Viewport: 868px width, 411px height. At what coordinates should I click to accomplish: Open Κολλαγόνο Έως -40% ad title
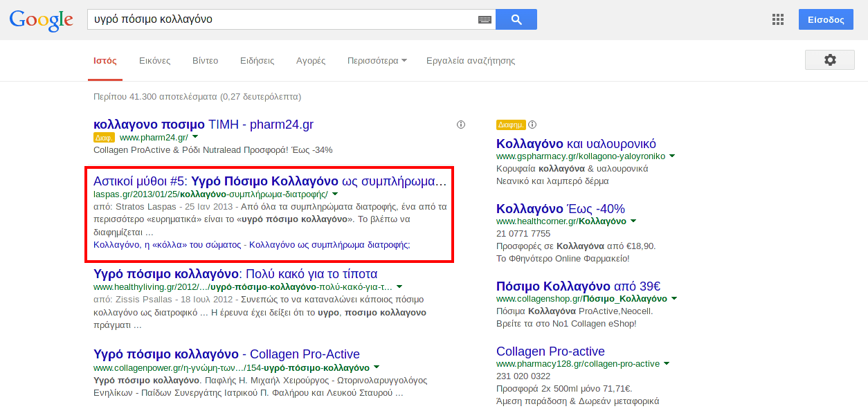tap(561, 209)
